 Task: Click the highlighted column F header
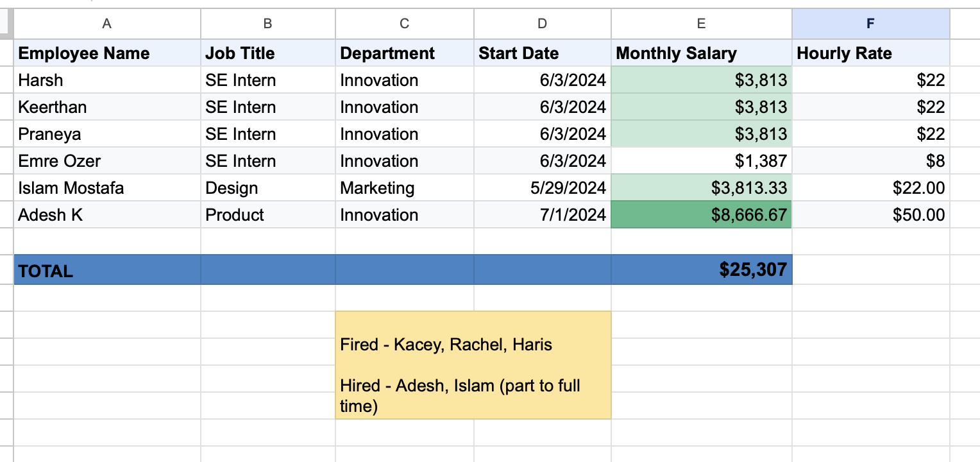(x=870, y=24)
